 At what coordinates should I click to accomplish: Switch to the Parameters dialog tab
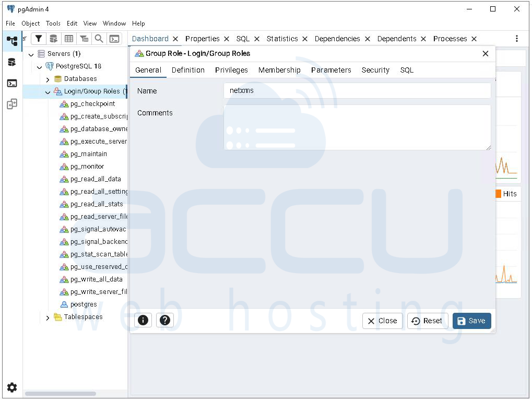pos(331,70)
